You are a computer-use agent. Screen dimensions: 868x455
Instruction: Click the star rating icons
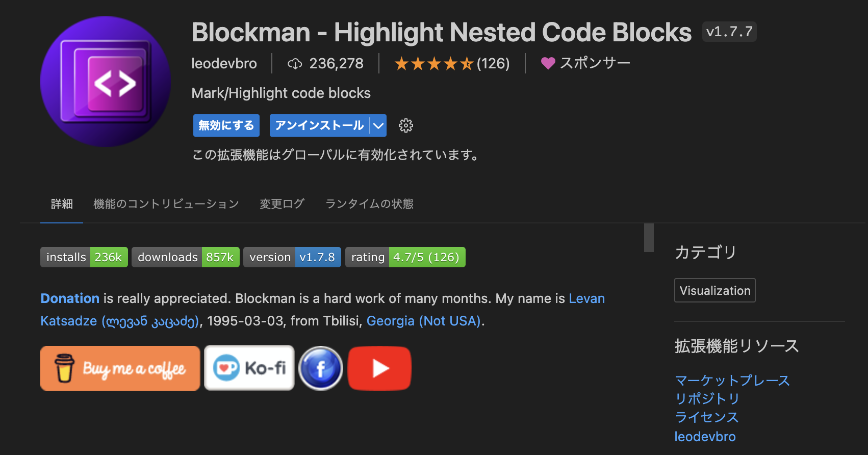point(433,64)
